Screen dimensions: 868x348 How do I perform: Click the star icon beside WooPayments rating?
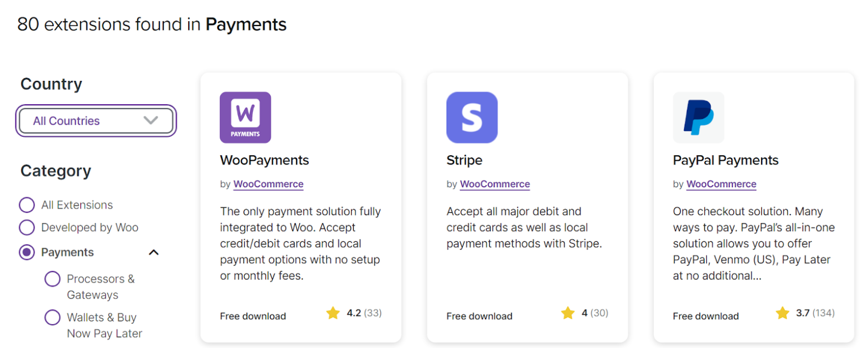(334, 313)
